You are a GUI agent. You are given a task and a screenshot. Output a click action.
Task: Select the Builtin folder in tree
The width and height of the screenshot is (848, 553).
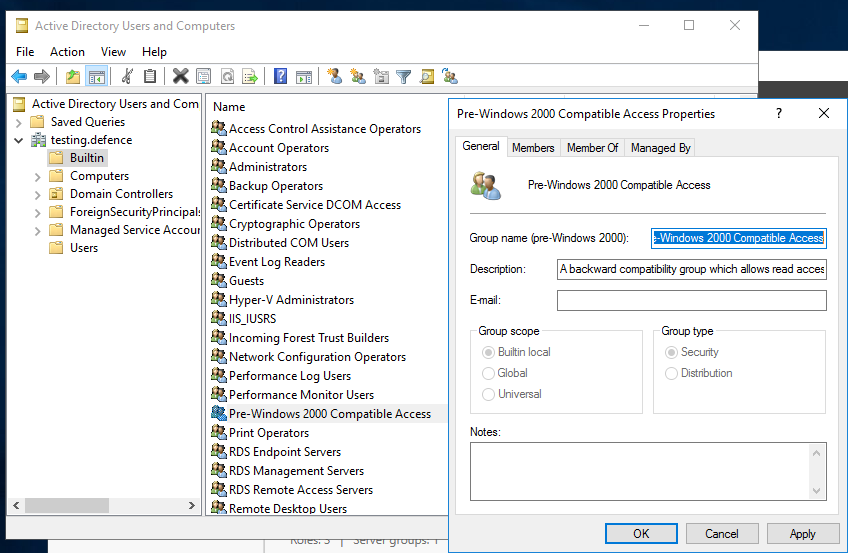pos(78,158)
